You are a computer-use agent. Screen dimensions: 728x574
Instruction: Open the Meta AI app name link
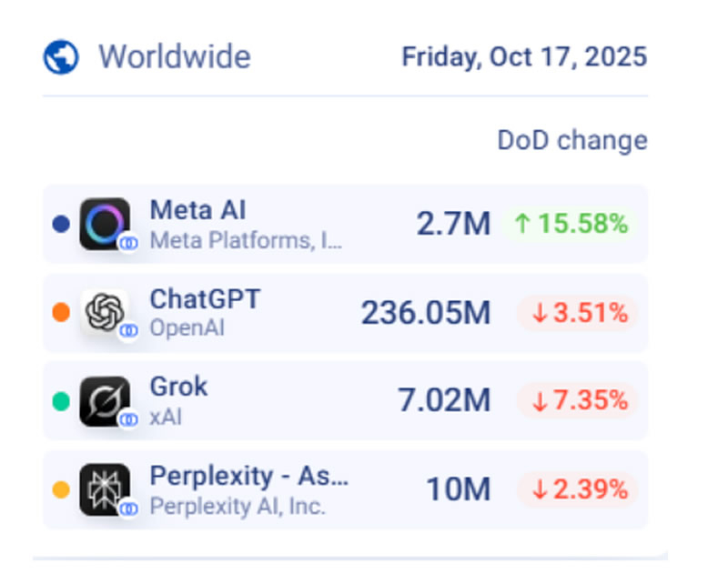pyautogui.click(x=197, y=210)
